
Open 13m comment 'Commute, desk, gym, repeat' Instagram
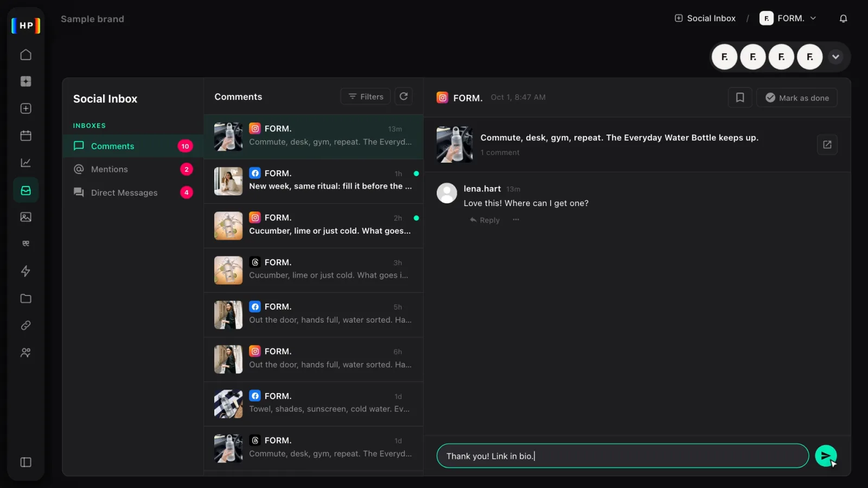pyautogui.click(x=314, y=136)
